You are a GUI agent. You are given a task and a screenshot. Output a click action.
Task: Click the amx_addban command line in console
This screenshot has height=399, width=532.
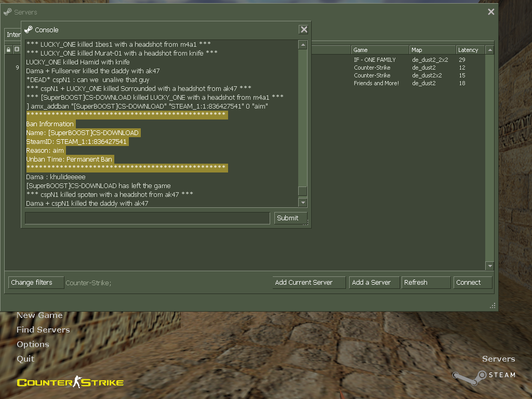(147, 107)
